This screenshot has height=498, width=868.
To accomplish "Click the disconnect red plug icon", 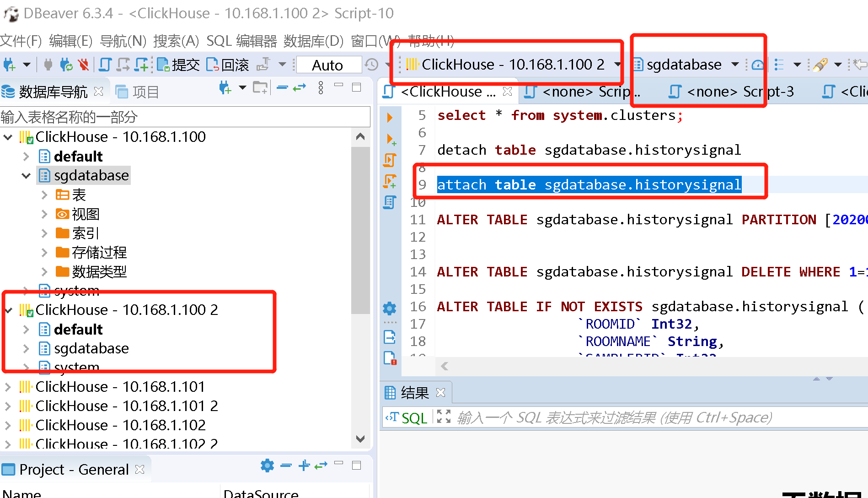I will tap(83, 65).
